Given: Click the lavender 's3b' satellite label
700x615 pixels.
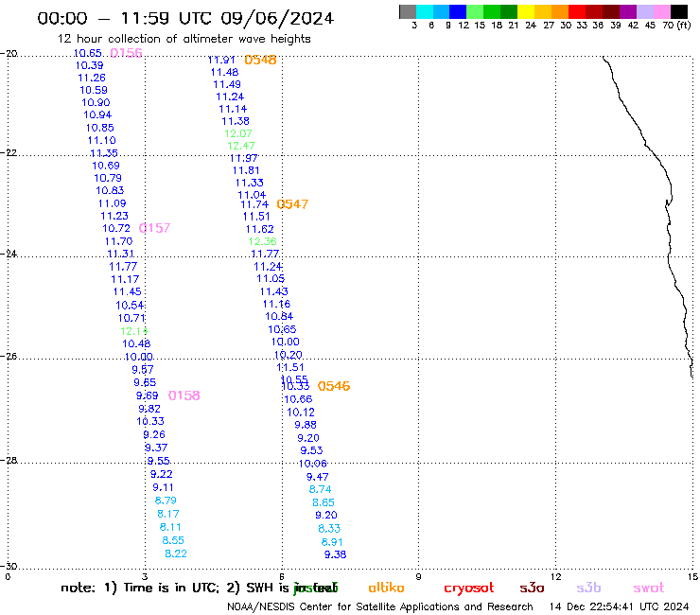Looking at the screenshot, I should (588, 588).
